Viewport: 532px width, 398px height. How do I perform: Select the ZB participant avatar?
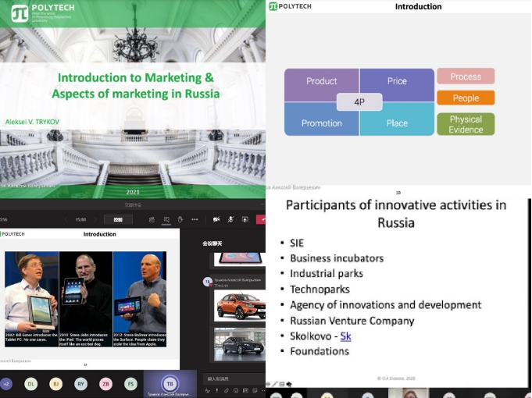(106, 384)
